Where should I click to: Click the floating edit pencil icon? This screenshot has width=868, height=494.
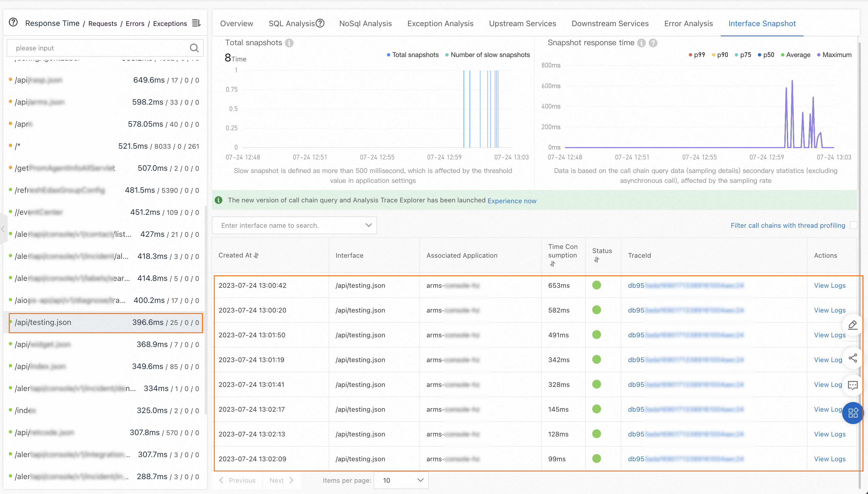pyautogui.click(x=852, y=325)
